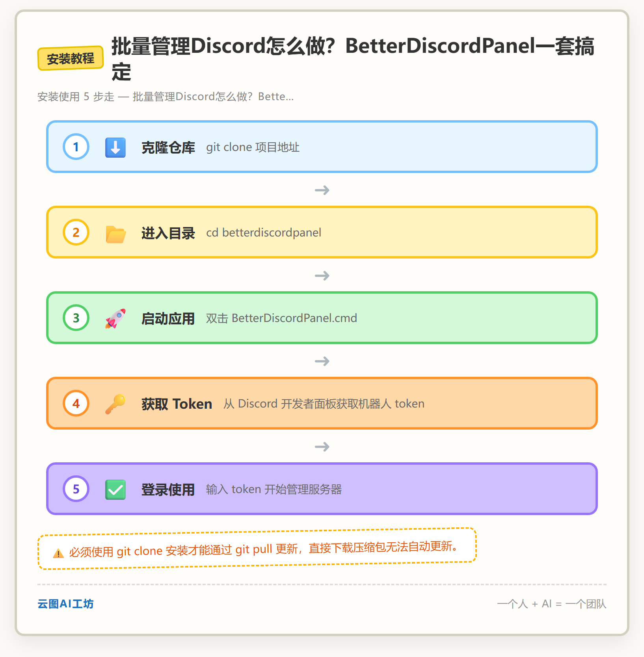Click the text "cd betterdiscordpanel"
This screenshot has height=657, width=644.
[x=264, y=233]
